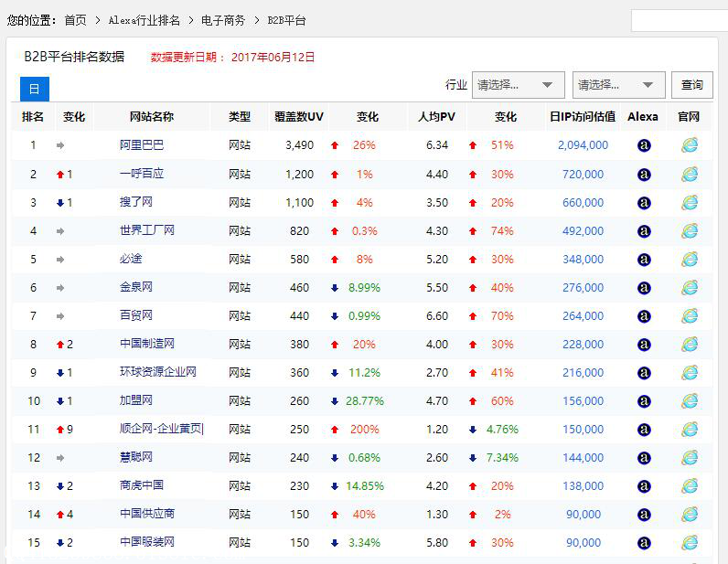
Task: Open the 官网 browser icon for 阿里巴巴
Action: (x=689, y=145)
